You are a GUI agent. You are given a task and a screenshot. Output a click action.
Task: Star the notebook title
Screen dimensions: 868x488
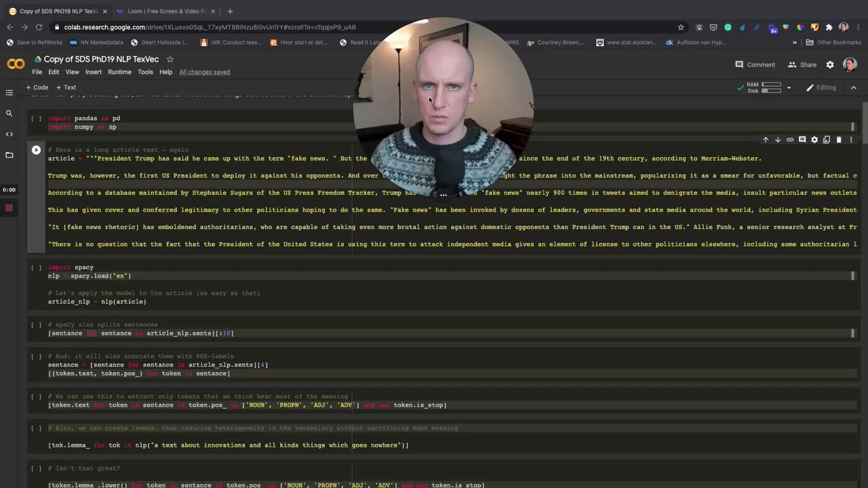(x=170, y=60)
